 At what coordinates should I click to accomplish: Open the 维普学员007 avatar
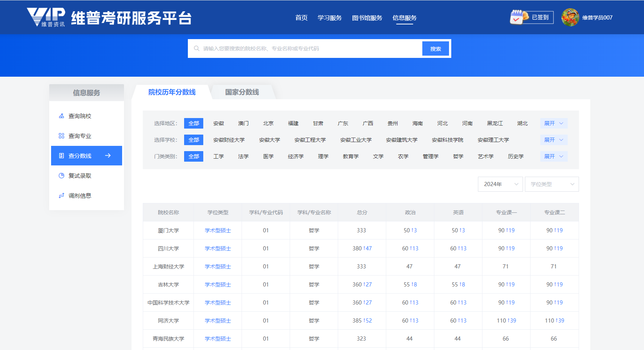point(570,17)
